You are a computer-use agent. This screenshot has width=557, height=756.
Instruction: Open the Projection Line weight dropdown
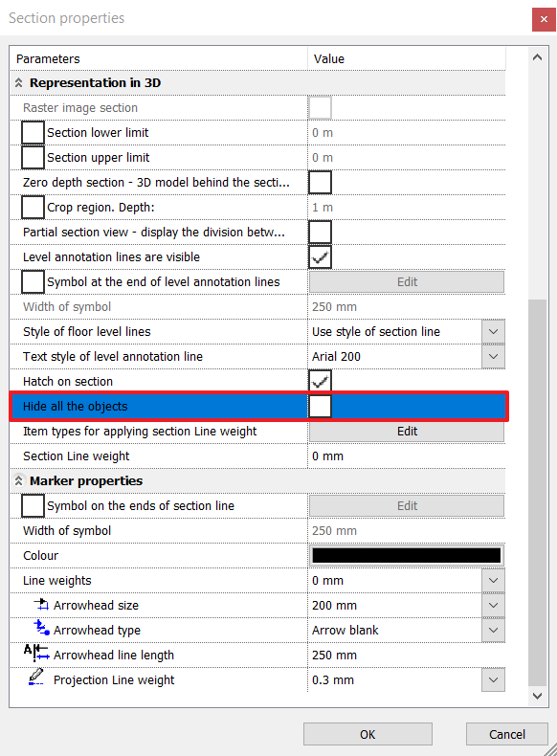(x=493, y=679)
